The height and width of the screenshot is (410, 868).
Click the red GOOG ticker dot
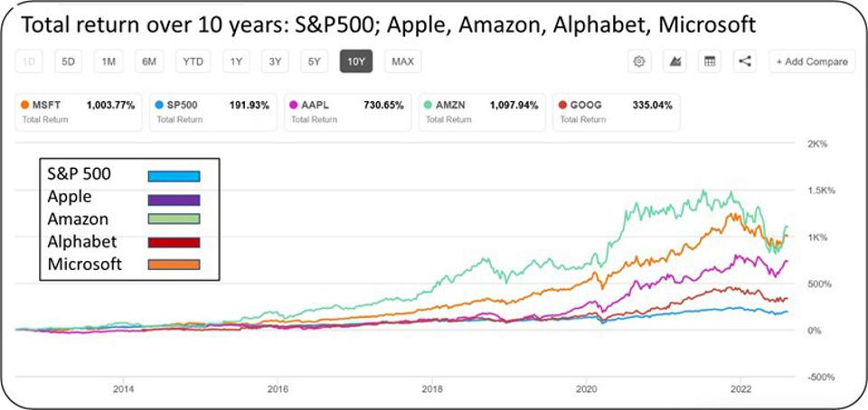(565, 105)
